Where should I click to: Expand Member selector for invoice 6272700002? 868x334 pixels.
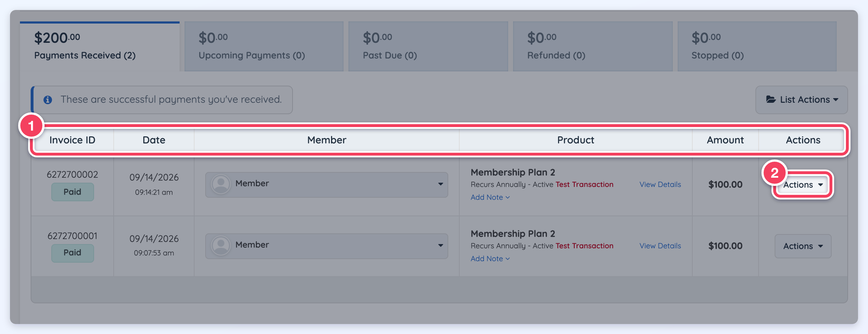[x=327, y=184]
